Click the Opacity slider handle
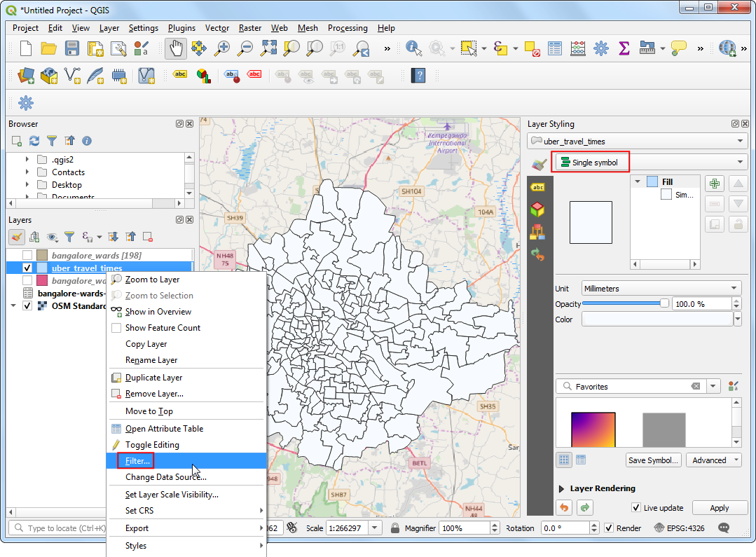This screenshot has height=557, width=756. 664,303
